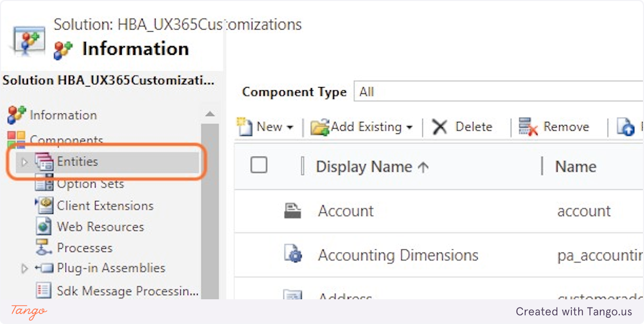Select Sdk Message Processing in the tree
The height and width of the screenshot is (324, 644).
coord(128,291)
